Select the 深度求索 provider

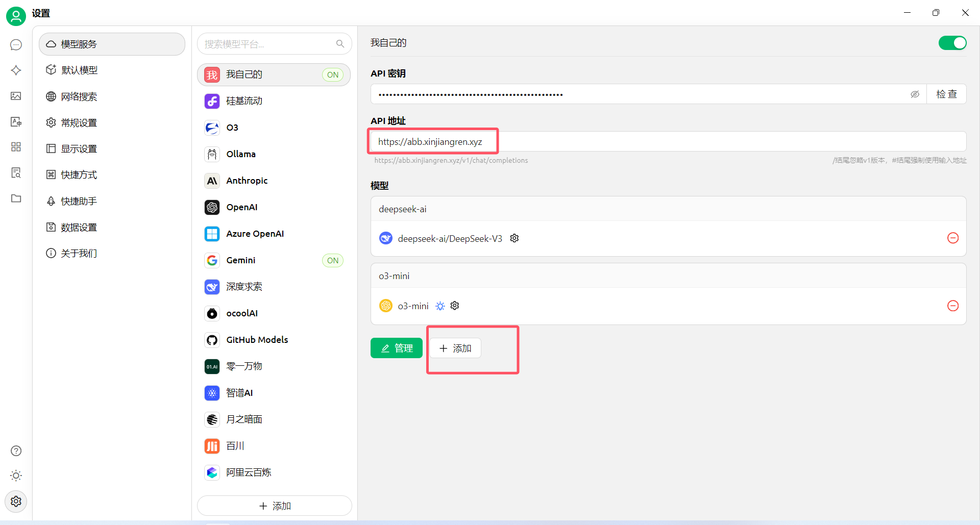[274, 287]
